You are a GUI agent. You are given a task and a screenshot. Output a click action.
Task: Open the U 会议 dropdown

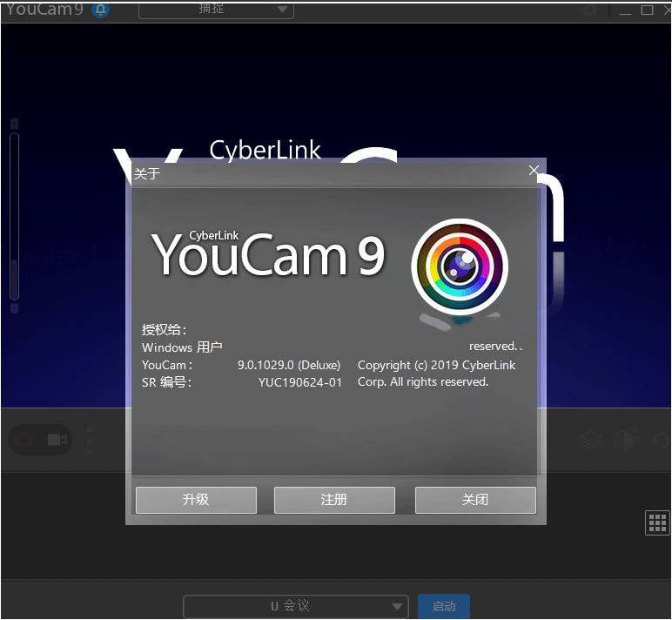[x=296, y=606]
